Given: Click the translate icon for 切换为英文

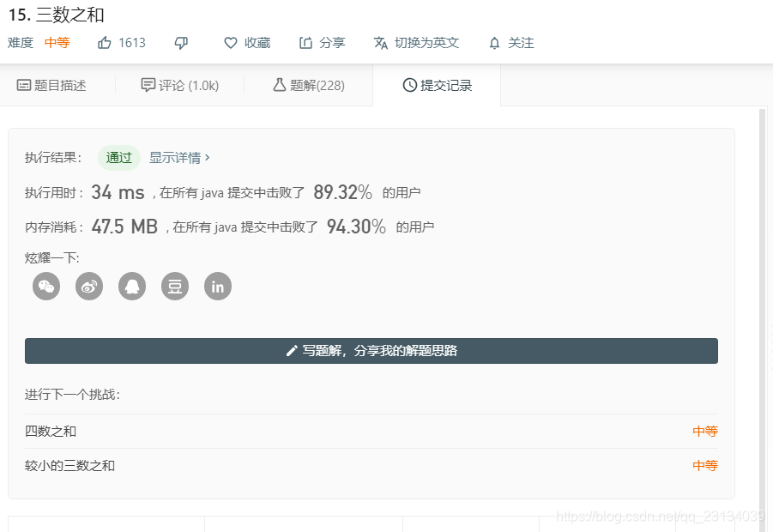Looking at the screenshot, I should pyautogui.click(x=381, y=43).
